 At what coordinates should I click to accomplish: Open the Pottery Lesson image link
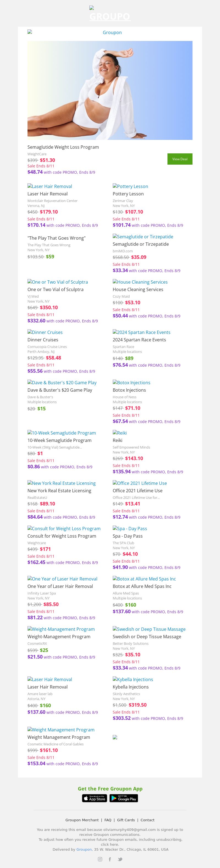[130, 186]
